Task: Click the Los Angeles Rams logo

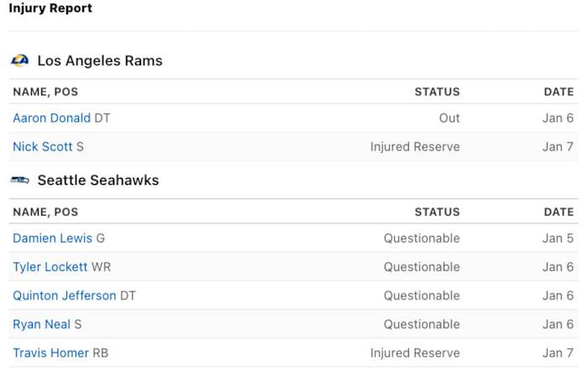Action: [x=19, y=60]
